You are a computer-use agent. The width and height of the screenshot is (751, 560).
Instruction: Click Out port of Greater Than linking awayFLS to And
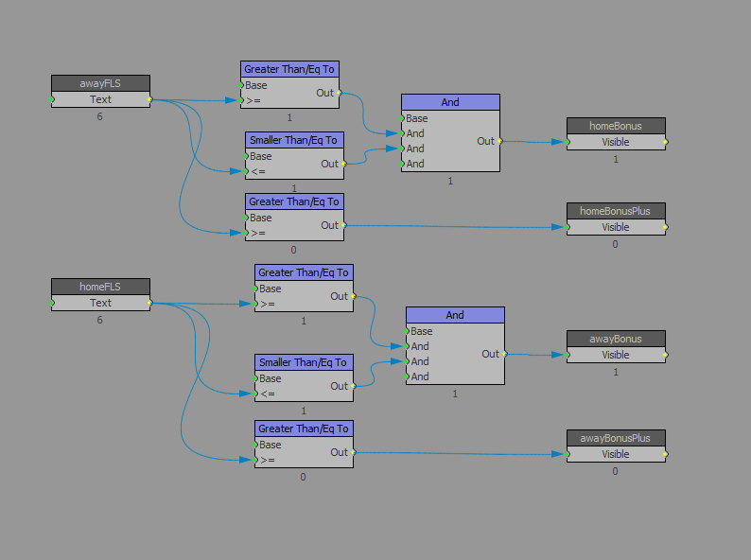click(x=339, y=93)
